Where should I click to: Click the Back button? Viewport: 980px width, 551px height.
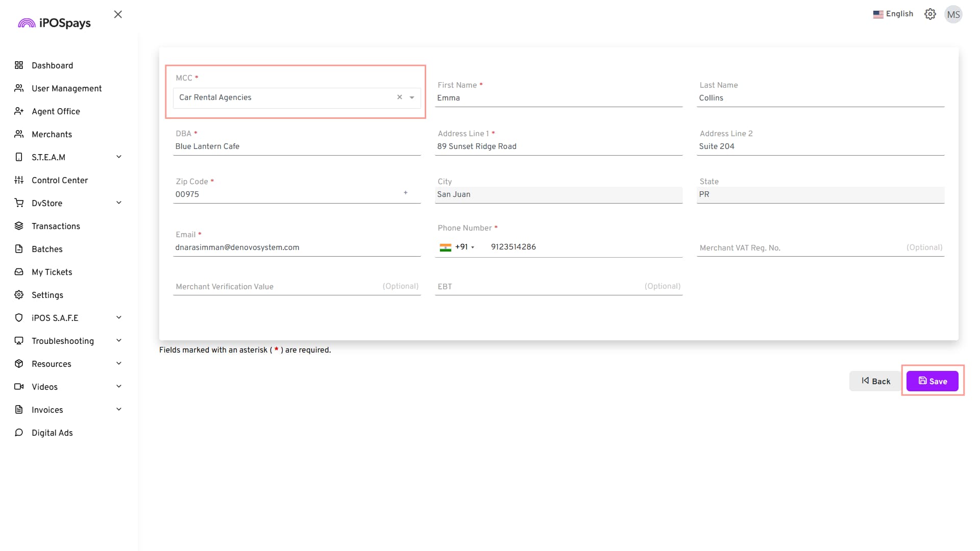point(875,381)
